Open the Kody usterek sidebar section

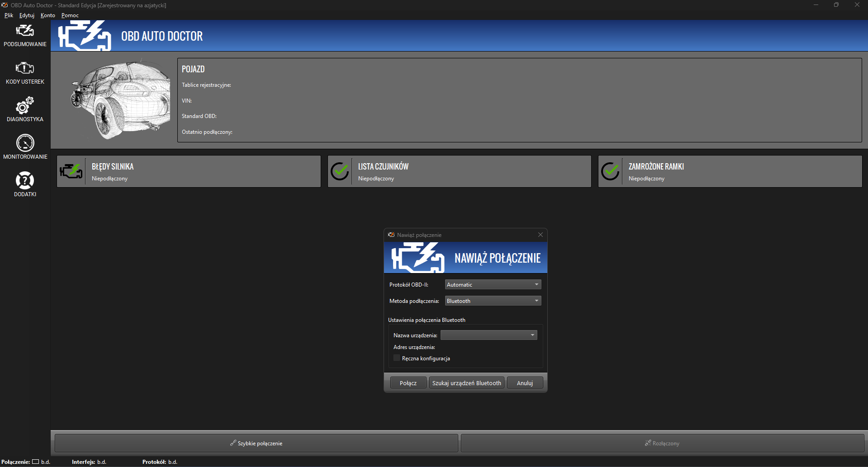[x=25, y=73]
